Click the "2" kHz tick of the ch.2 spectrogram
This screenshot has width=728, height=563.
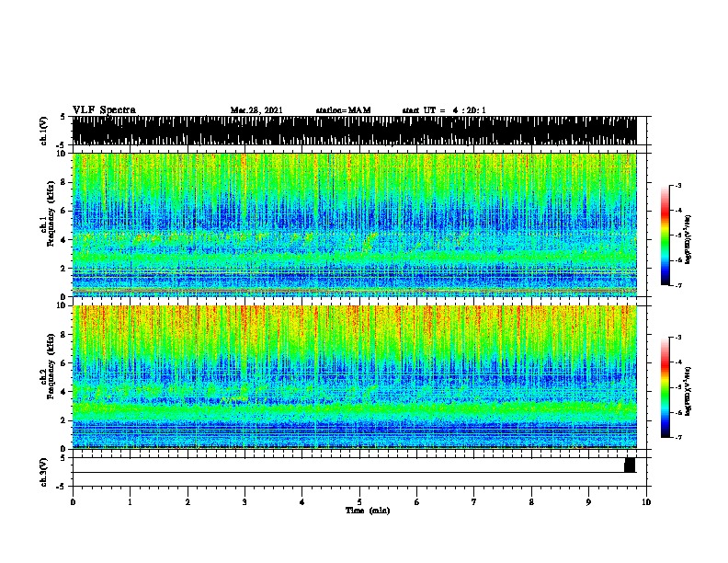(64, 420)
